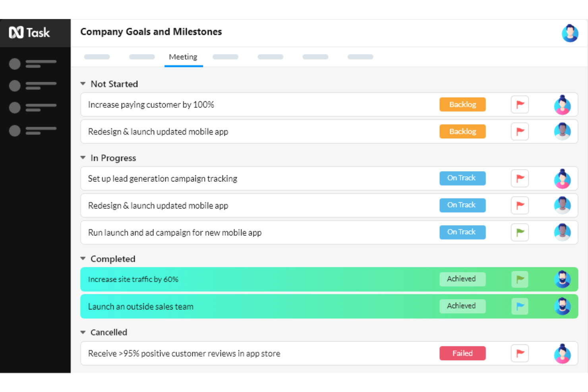Click the blue flag on 'Launch an outside sales team'

520,306
